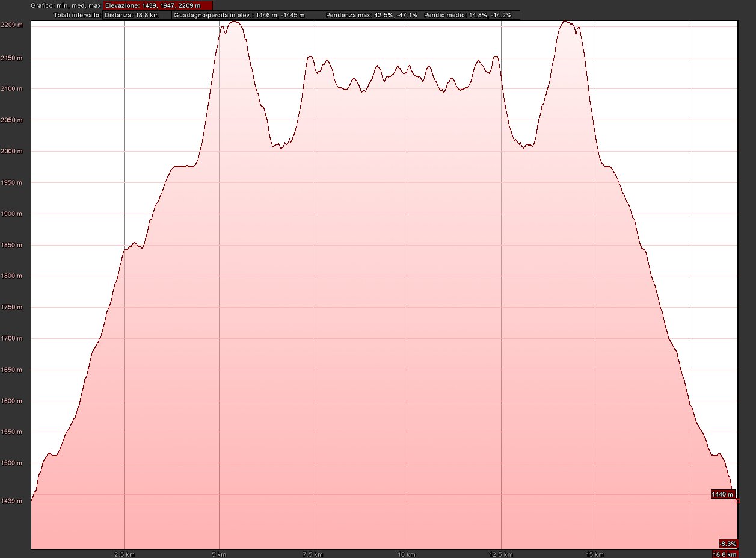Viewport: 756px width, 558px height.
Task: Click the 7.5 km x-axis label
Action: tap(312, 554)
